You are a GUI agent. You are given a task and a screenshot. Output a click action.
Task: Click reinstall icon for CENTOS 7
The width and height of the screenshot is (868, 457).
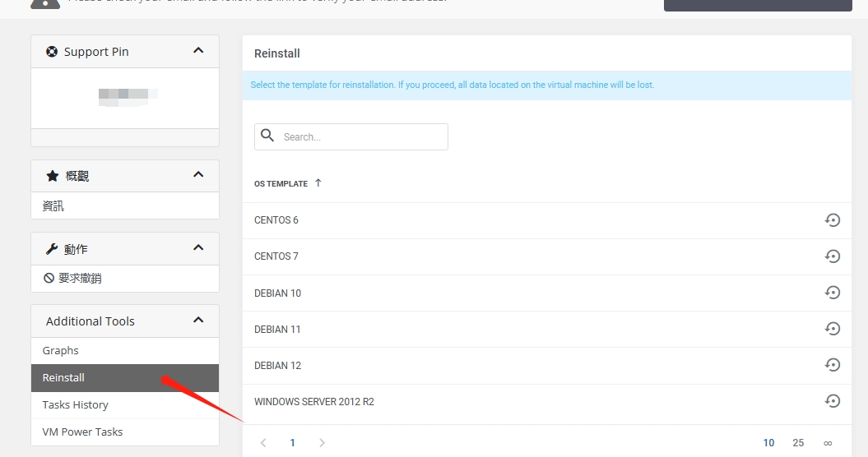click(x=832, y=256)
